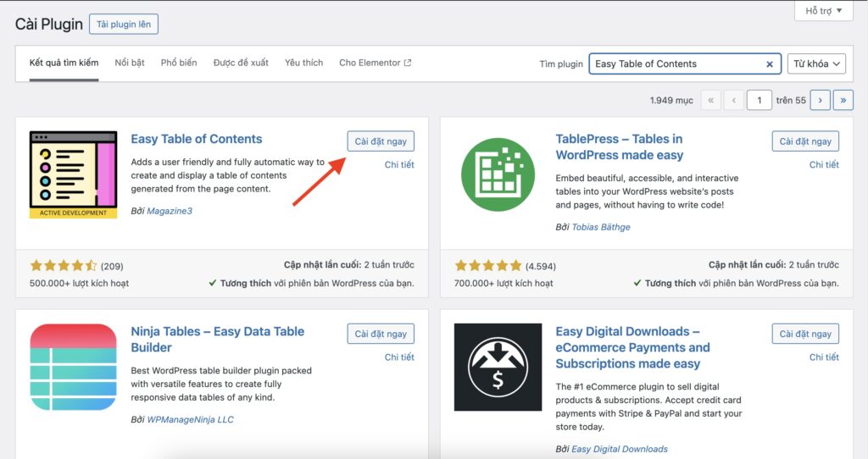Open Chi tiết for Easy Digital Downloads
This screenshot has width=868, height=459.
824,357
